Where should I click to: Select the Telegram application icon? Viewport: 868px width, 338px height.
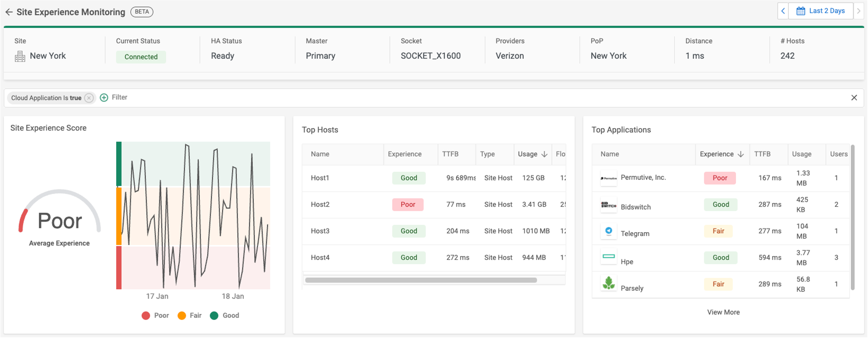point(608,231)
